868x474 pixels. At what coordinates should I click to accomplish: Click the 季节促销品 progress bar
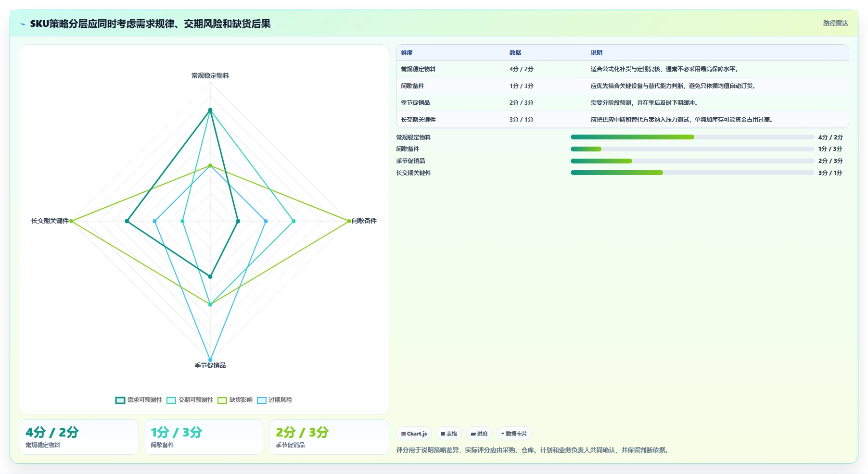[x=692, y=161]
